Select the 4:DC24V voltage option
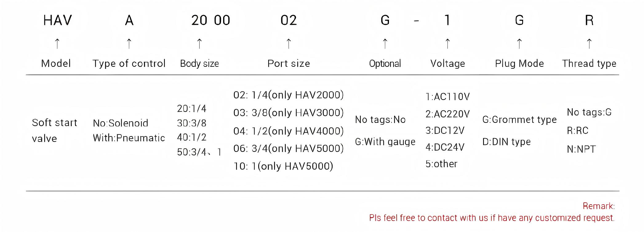Screen dimensions: 644x232 click(445, 147)
